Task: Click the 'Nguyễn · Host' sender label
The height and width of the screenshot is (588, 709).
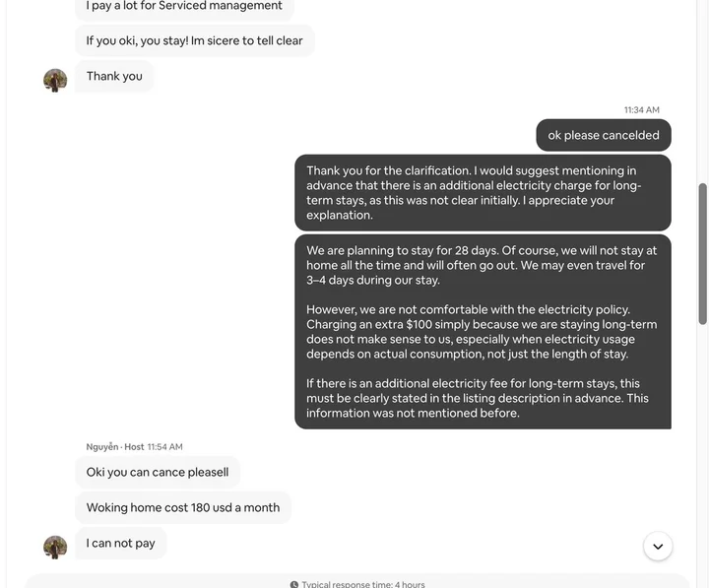Action: 115,447
